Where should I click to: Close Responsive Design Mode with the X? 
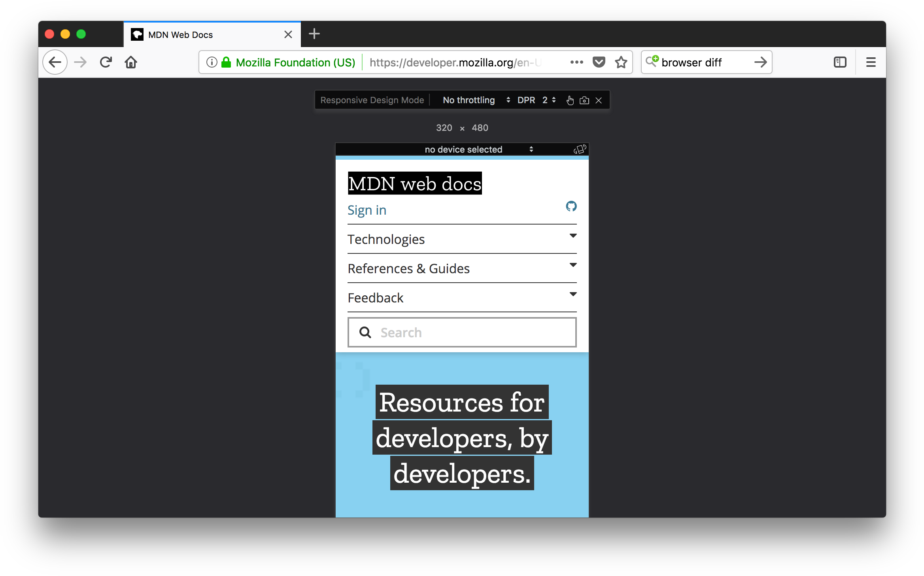(599, 100)
